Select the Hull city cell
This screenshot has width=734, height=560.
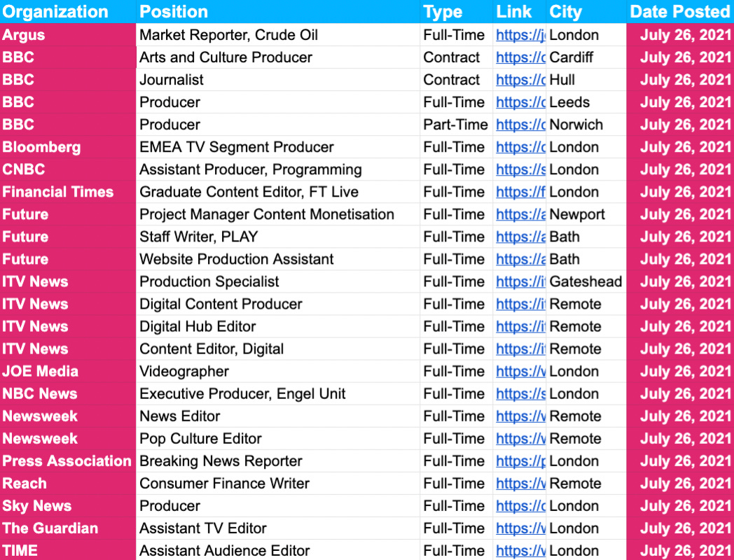click(x=586, y=80)
